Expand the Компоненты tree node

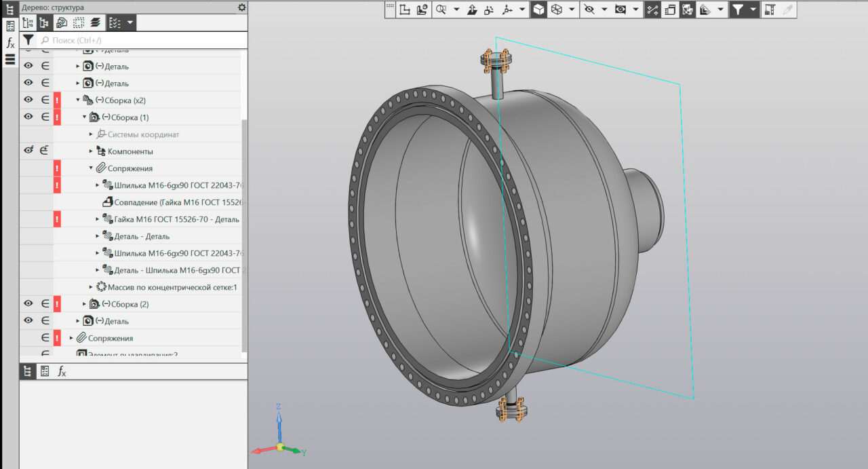[x=92, y=151]
